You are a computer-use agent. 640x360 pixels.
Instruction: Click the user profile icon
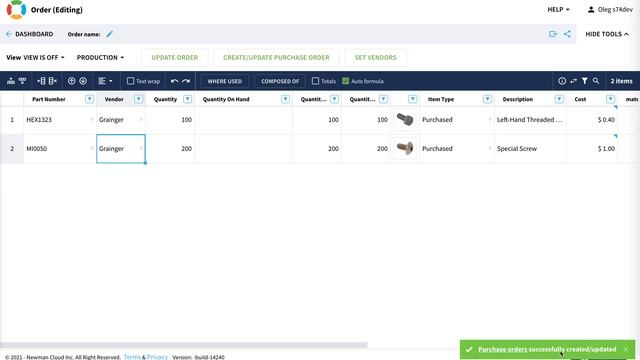591,9
